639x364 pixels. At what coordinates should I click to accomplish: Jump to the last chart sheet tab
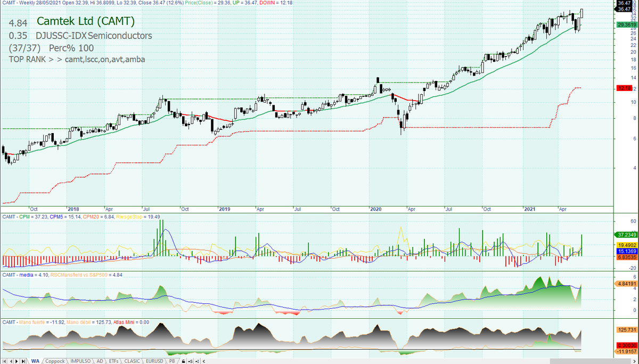22,361
